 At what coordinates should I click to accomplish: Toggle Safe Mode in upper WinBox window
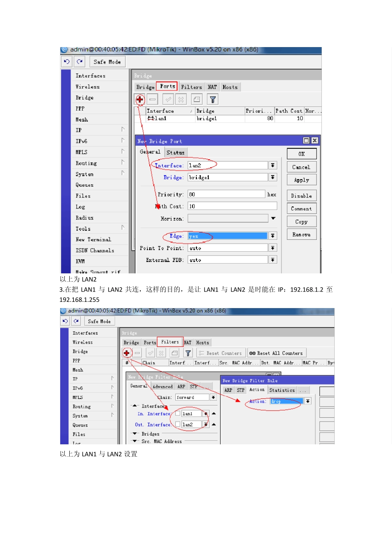pos(107,62)
